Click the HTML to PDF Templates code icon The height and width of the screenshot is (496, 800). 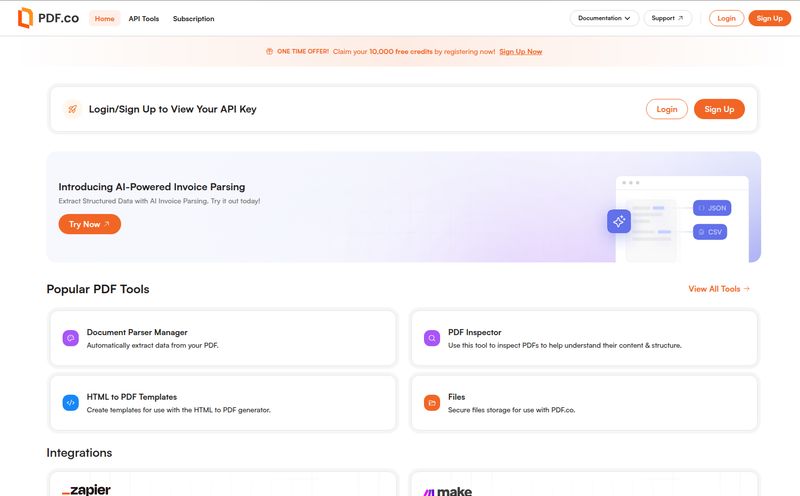tap(70, 403)
